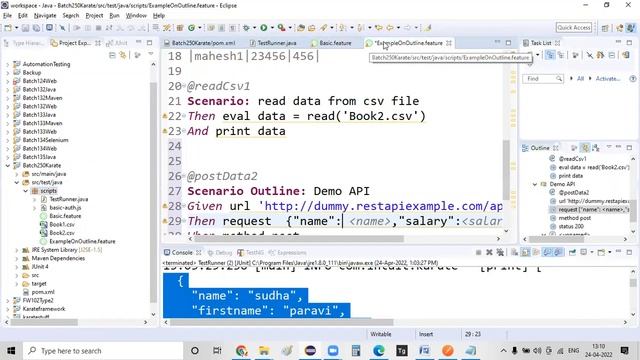
Task: Open the File menu
Action: 7,16
